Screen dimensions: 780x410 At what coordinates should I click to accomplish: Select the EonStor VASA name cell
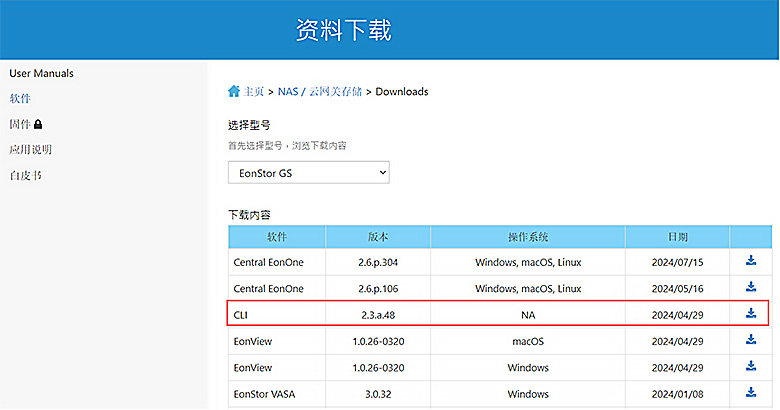coord(277,394)
